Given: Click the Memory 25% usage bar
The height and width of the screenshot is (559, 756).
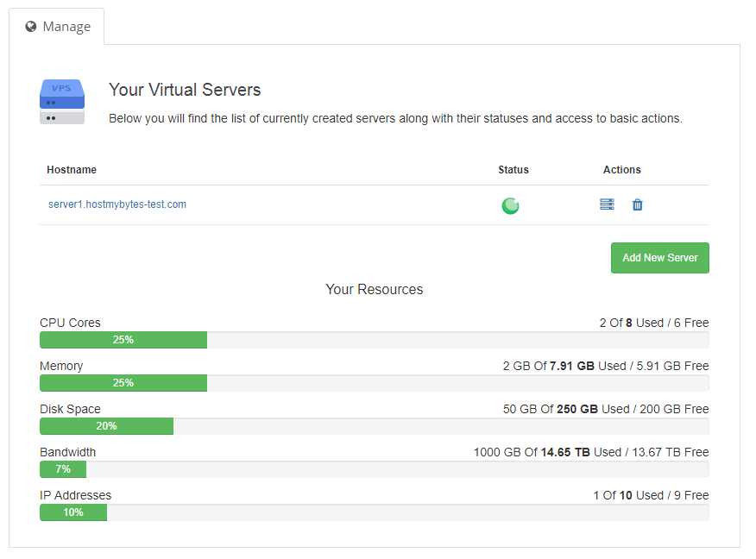Looking at the screenshot, I should (123, 383).
